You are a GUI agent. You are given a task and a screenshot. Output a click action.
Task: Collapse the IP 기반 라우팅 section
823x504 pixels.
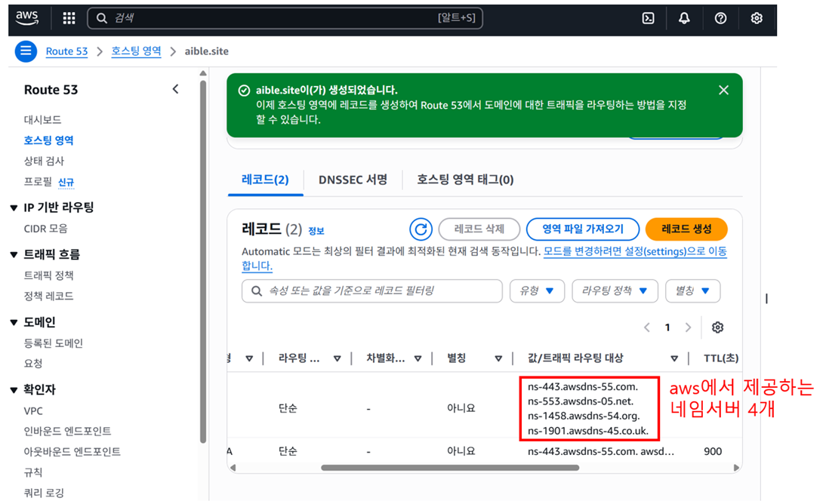[14, 207]
